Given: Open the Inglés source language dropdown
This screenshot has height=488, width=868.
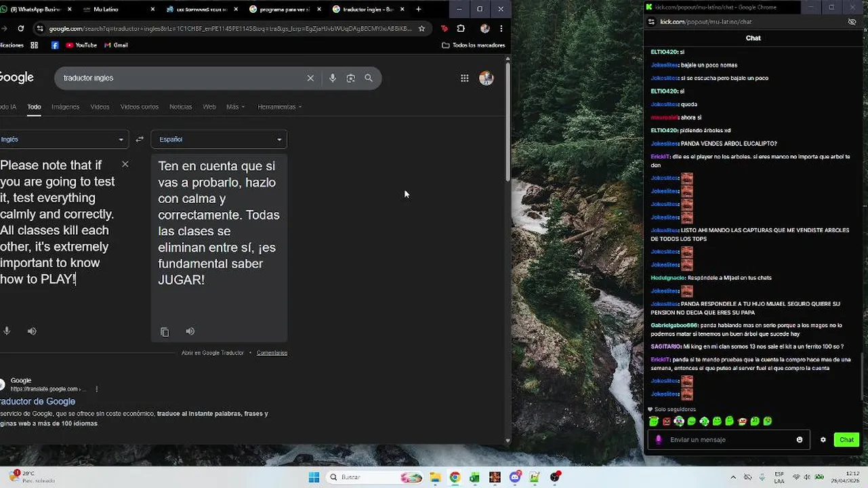Looking at the screenshot, I should click(63, 139).
